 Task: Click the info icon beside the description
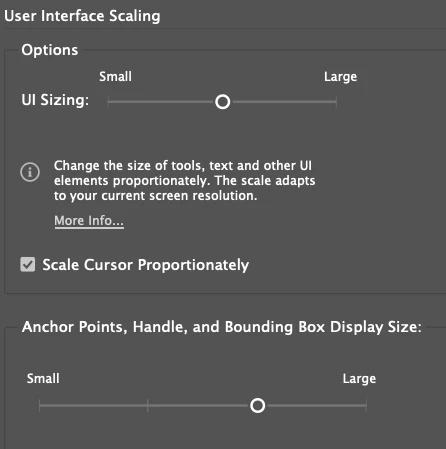point(30,172)
